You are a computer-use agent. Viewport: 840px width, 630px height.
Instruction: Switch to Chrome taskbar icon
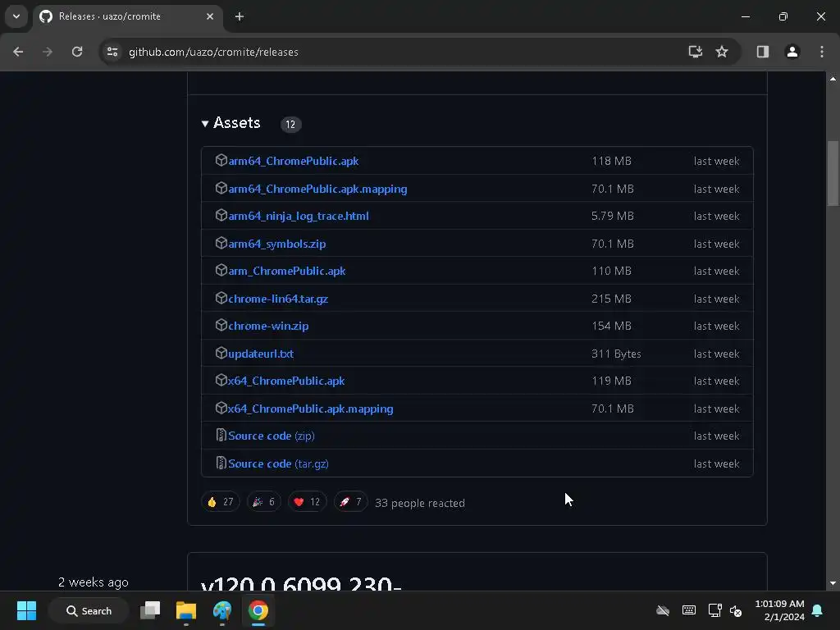tap(258, 610)
